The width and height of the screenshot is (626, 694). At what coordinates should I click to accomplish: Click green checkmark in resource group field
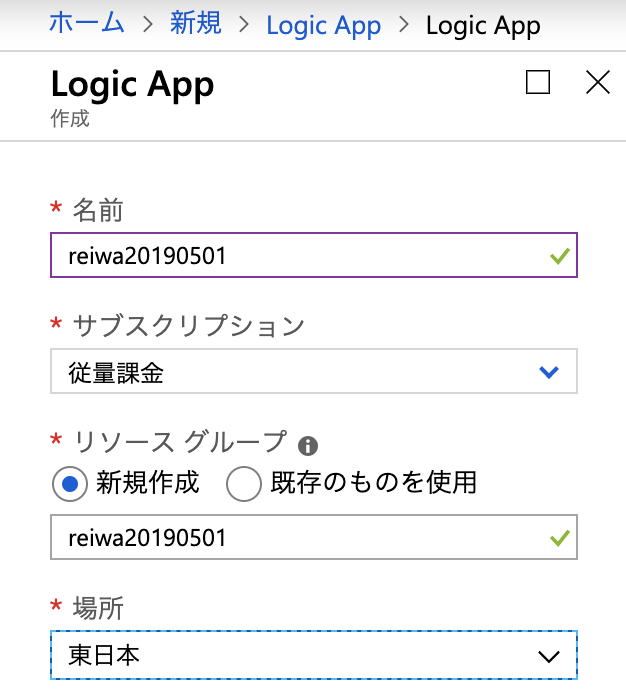(x=560, y=538)
